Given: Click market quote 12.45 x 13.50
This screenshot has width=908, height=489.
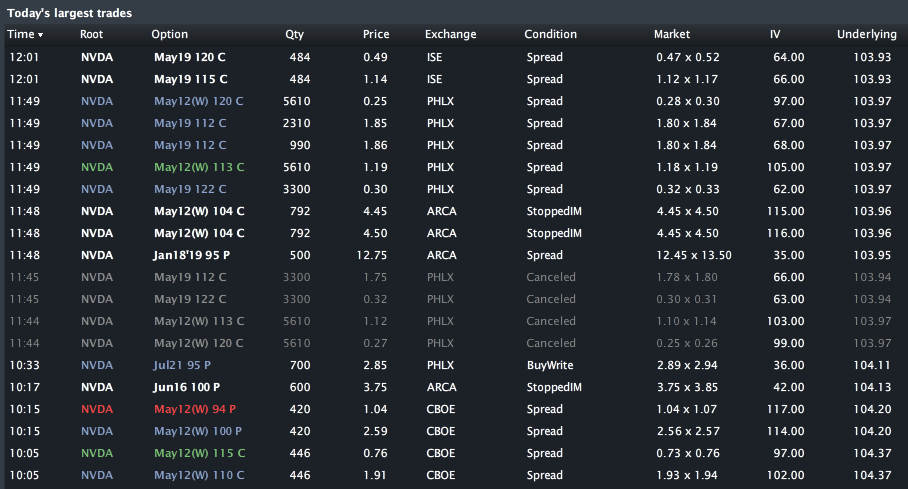Looking at the screenshot, I should [694, 256].
